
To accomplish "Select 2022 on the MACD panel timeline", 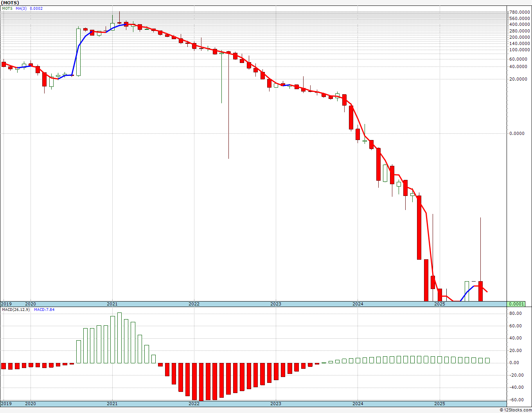I will tap(194, 404).
